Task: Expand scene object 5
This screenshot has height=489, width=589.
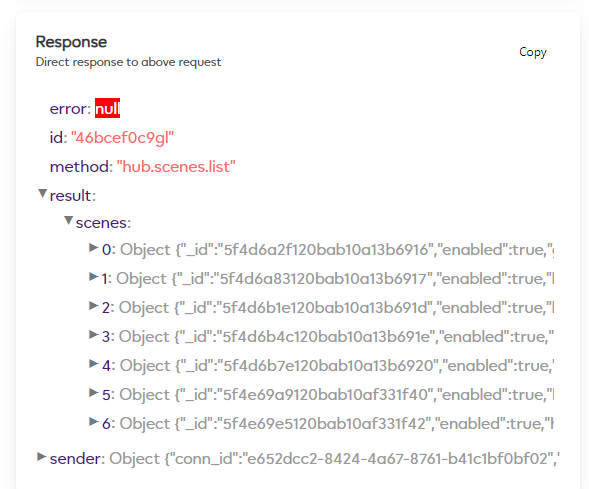Action: [x=94, y=393]
